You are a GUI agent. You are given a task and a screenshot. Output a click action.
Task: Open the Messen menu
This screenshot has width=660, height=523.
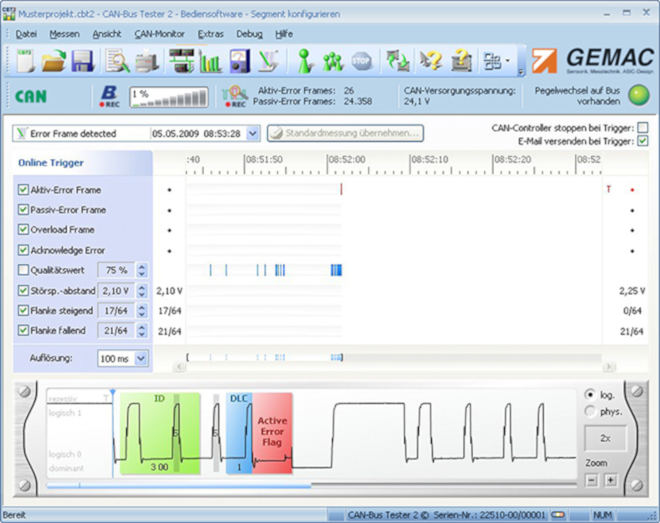(64, 33)
